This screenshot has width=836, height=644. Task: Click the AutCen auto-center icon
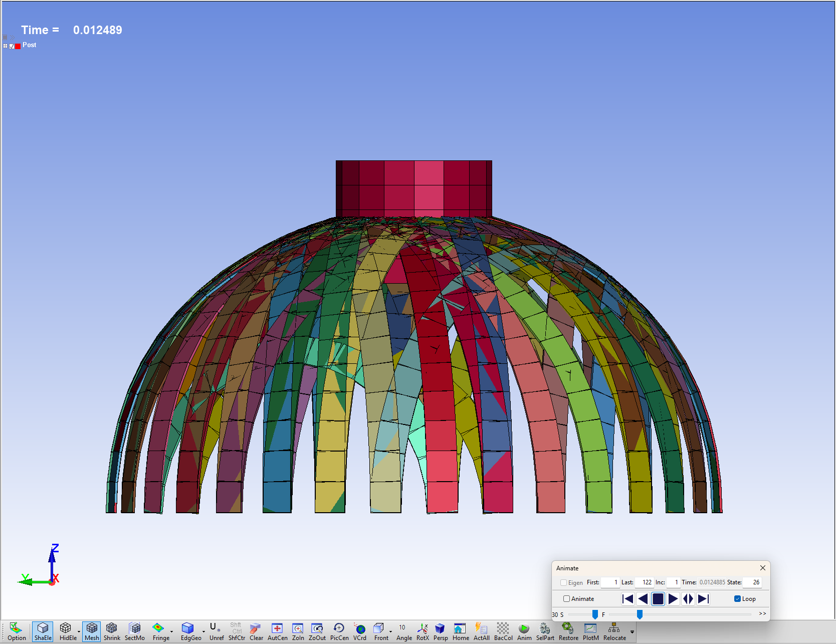pos(277,631)
